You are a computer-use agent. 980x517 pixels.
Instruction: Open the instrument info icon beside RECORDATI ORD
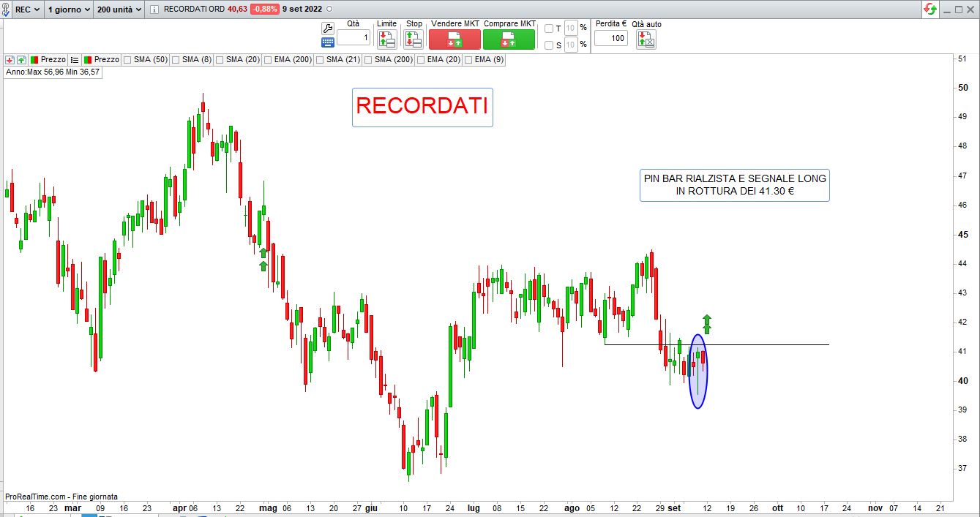pyautogui.click(x=154, y=10)
